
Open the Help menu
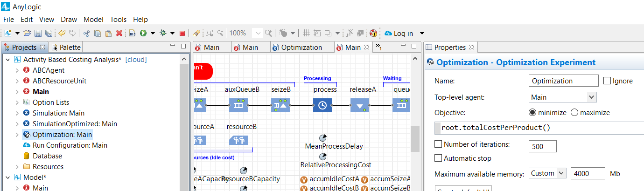point(140,20)
